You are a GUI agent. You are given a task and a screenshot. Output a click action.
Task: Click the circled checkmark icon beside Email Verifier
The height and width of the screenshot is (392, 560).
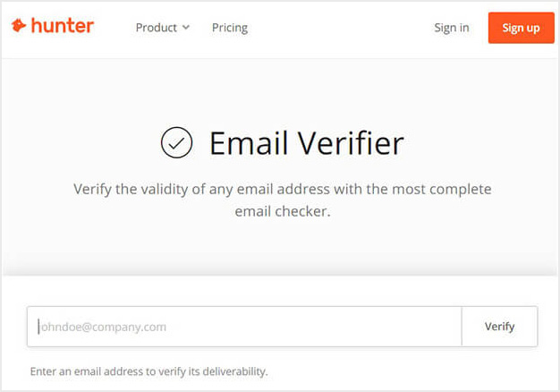[x=176, y=142]
